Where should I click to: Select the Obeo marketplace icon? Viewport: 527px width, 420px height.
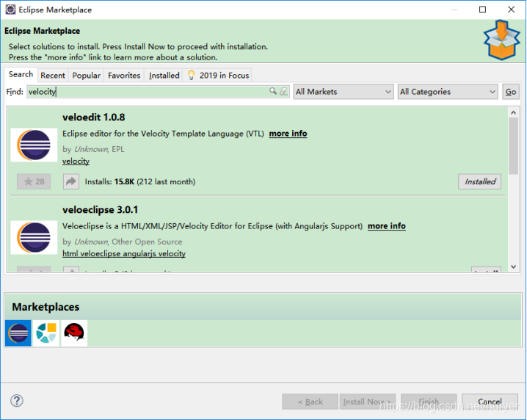click(x=46, y=333)
